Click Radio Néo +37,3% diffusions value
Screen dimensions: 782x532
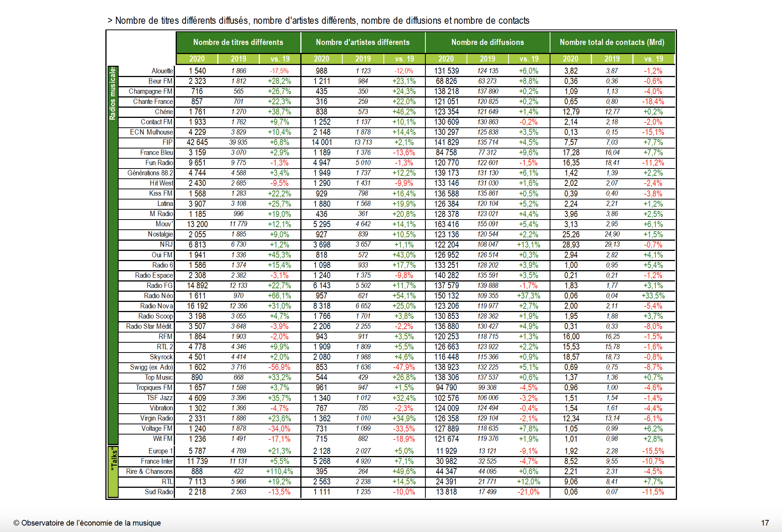point(529,295)
